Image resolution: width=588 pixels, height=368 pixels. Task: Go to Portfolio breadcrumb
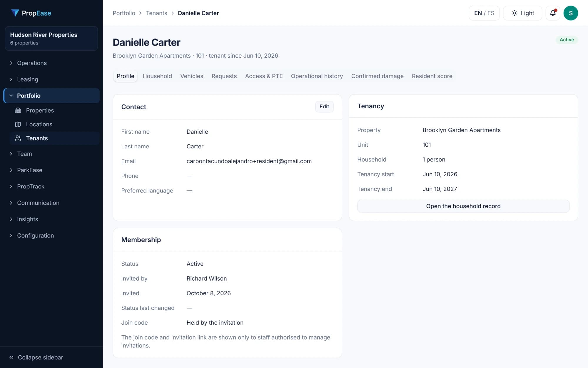pyautogui.click(x=124, y=13)
